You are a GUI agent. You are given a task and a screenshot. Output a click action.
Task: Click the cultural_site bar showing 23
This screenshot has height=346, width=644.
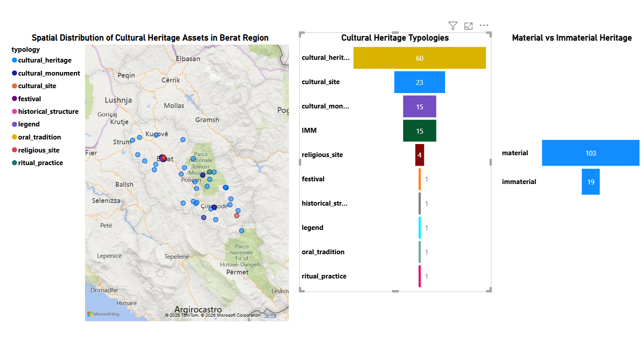[x=419, y=82]
